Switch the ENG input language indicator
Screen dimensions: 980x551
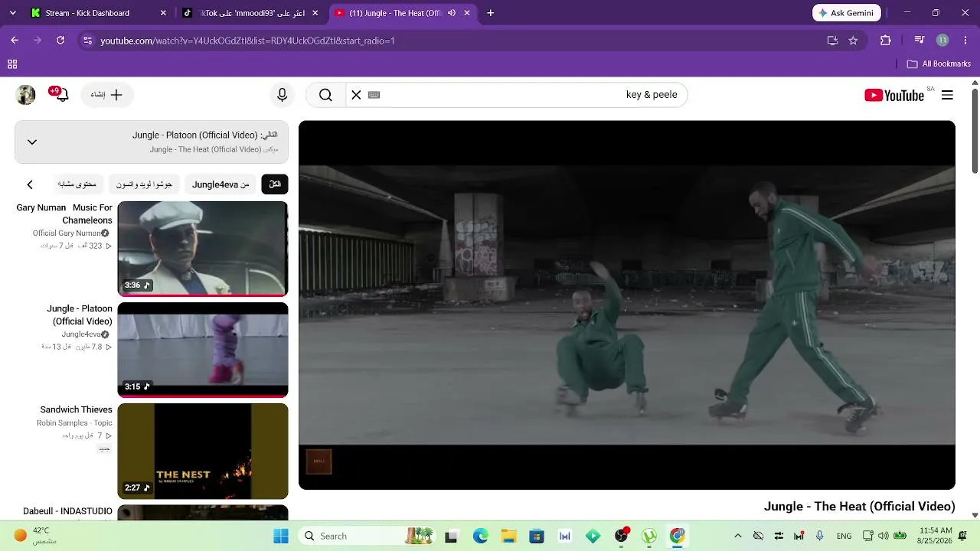point(844,536)
